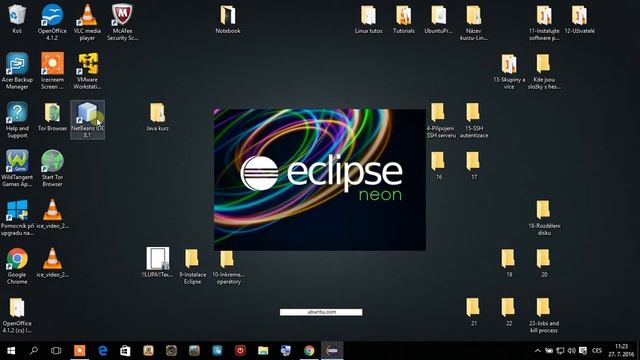Open the 23-Jobs and kill process folder
The width and height of the screenshot is (640, 360).
click(544, 315)
